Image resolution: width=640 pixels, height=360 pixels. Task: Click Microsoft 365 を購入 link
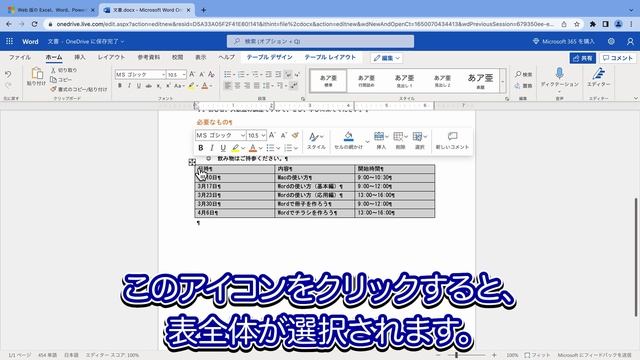click(564, 41)
